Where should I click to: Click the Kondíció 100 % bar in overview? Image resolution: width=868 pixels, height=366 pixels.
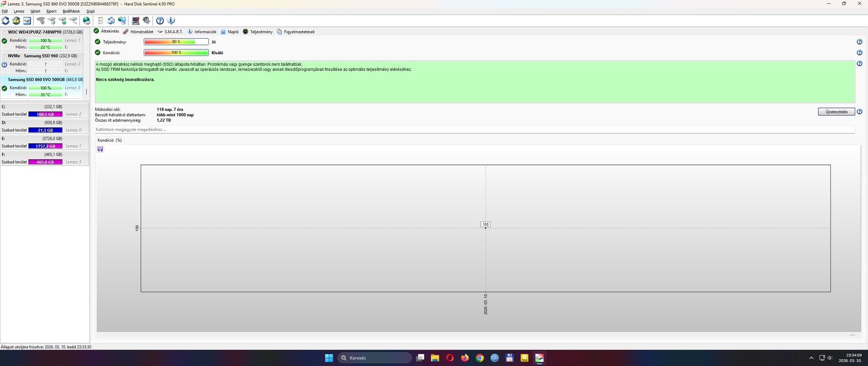point(176,53)
